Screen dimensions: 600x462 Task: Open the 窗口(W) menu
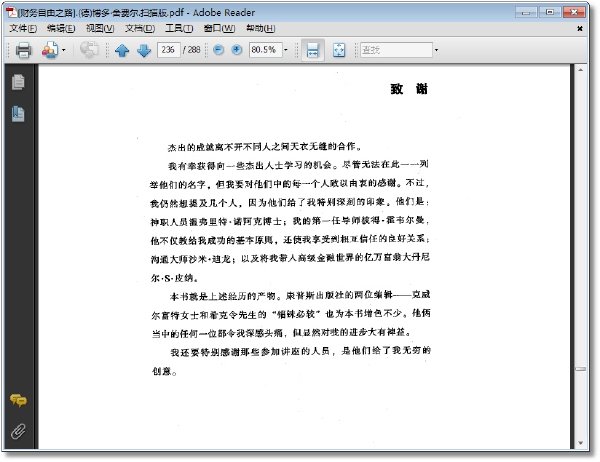(x=219, y=28)
